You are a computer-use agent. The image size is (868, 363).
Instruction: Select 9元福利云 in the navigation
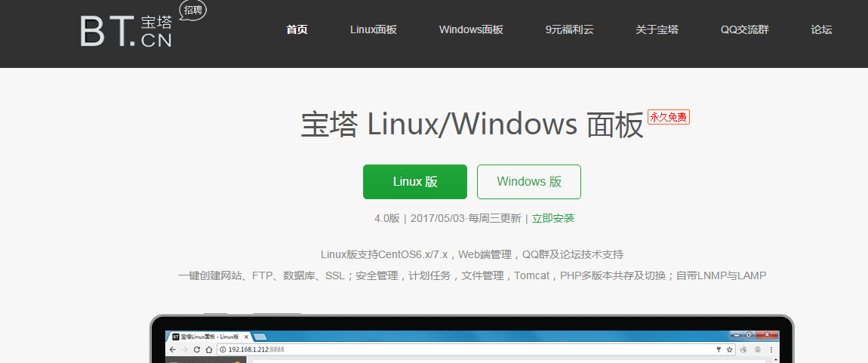pyautogui.click(x=569, y=30)
